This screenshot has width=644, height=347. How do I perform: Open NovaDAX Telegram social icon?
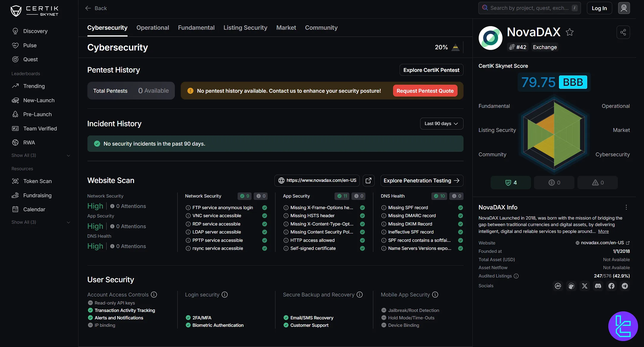pos(625,286)
